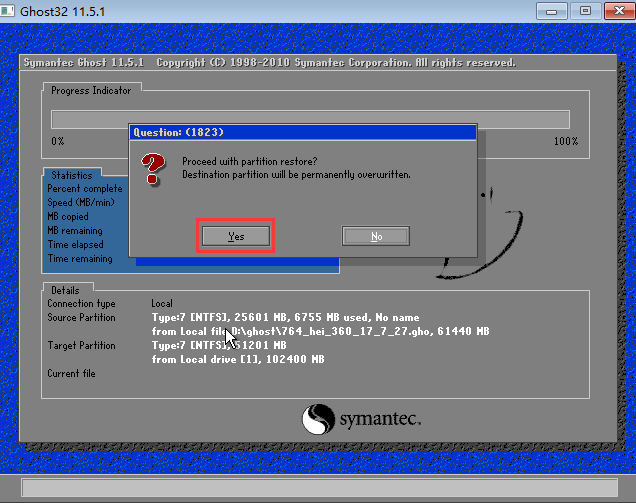Click the 100% progress label
Viewport: 636px width, 503px height.
coord(565,141)
